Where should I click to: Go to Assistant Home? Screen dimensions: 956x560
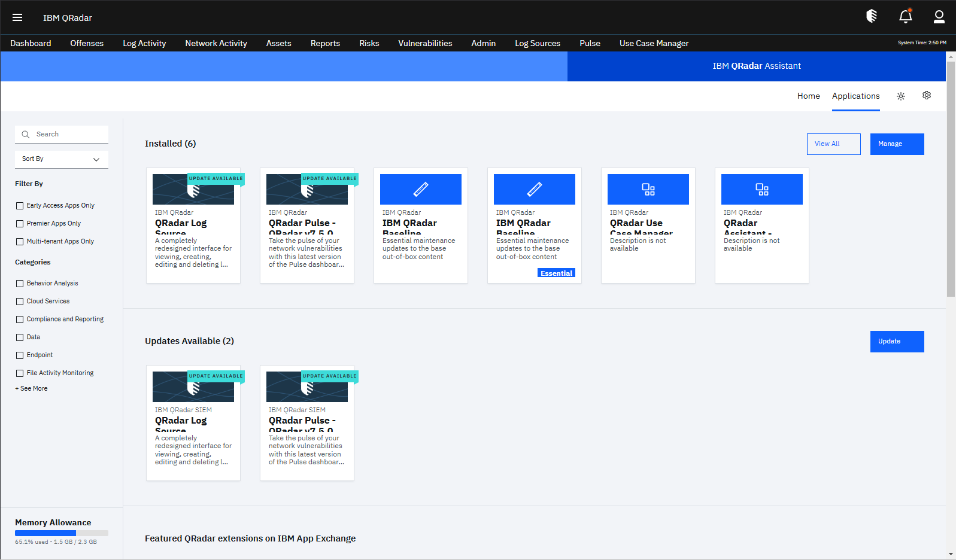tap(809, 96)
